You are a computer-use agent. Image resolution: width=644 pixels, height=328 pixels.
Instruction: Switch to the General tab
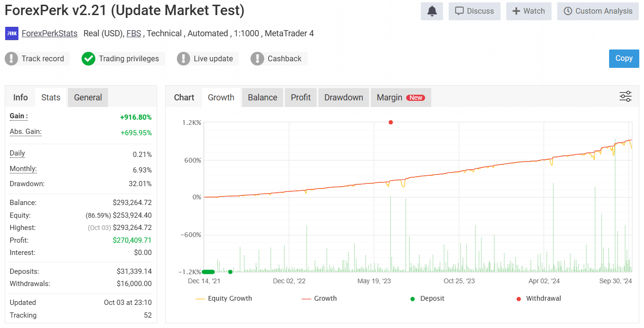(x=88, y=98)
